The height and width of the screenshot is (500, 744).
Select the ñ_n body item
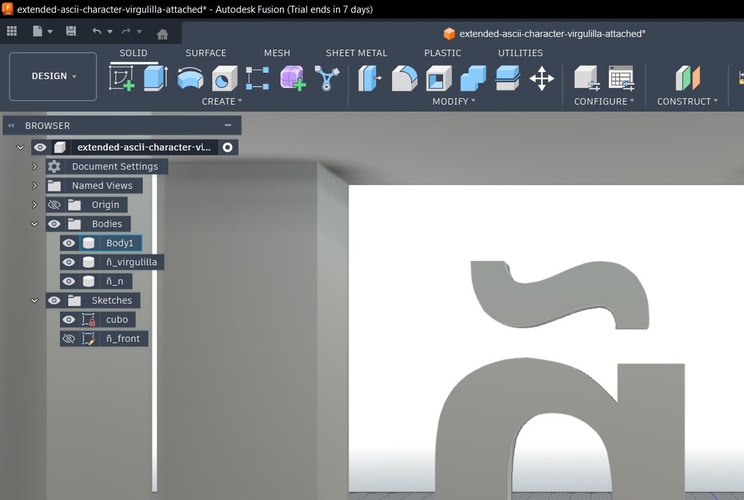coord(115,281)
